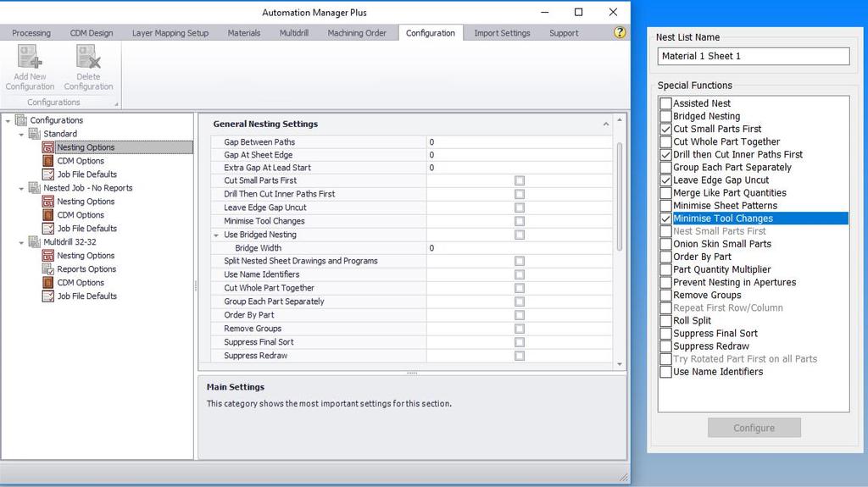The width and height of the screenshot is (868, 487).
Task: Collapse the Configurations root tree node
Action: click(x=8, y=120)
